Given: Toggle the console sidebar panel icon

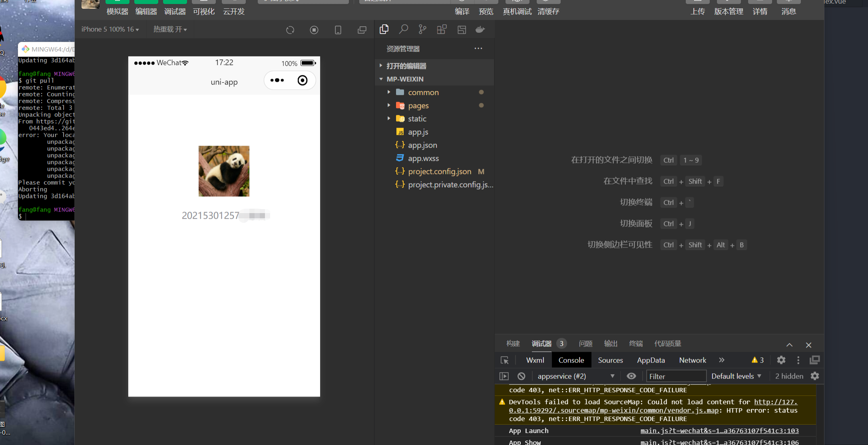Looking at the screenshot, I should (504, 376).
